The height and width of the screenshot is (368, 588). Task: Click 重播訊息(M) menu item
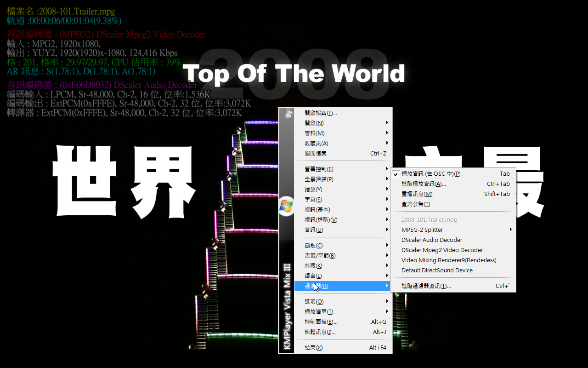pos(417,194)
